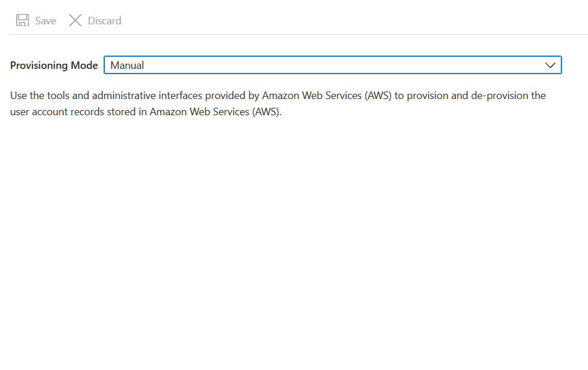Click the Discard command

[x=94, y=20]
